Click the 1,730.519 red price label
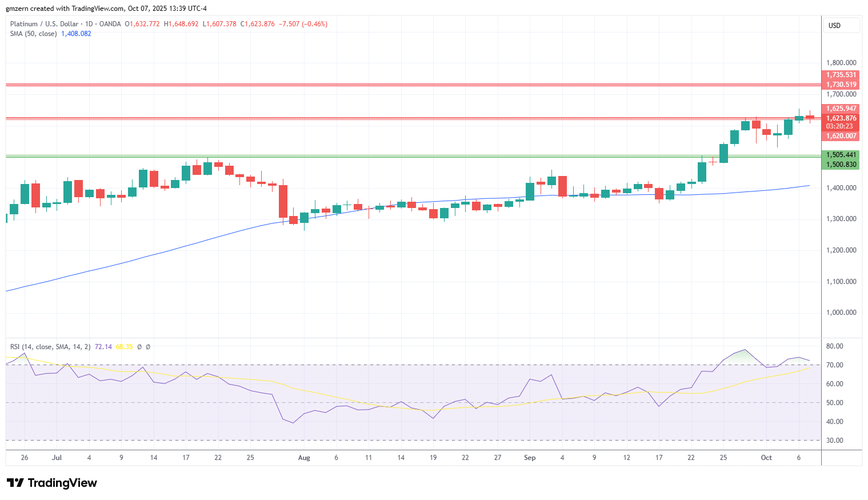 click(841, 85)
